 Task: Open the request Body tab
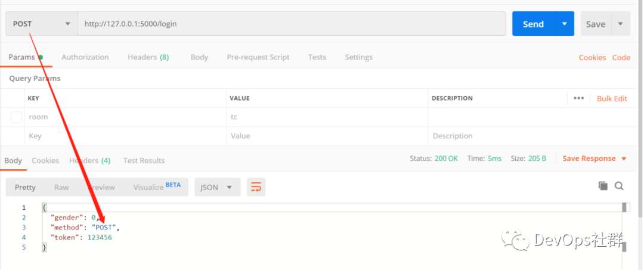point(199,57)
